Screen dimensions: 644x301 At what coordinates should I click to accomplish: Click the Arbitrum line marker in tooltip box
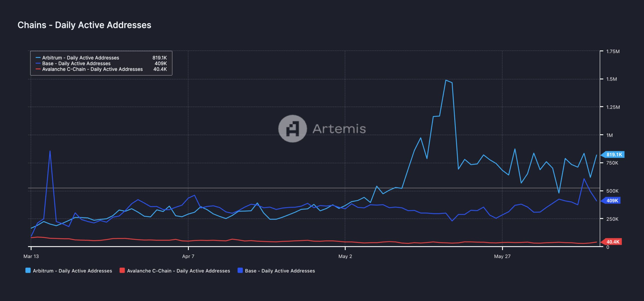38,58
